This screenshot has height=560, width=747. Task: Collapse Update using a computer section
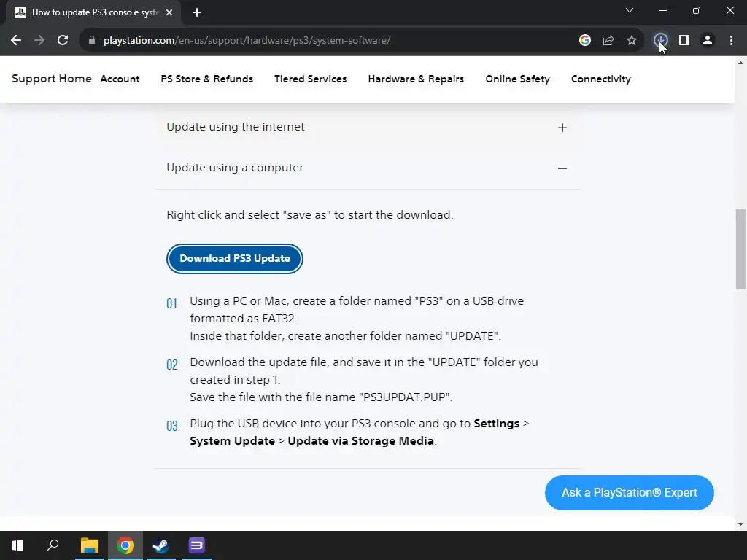[x=368, y=168]
